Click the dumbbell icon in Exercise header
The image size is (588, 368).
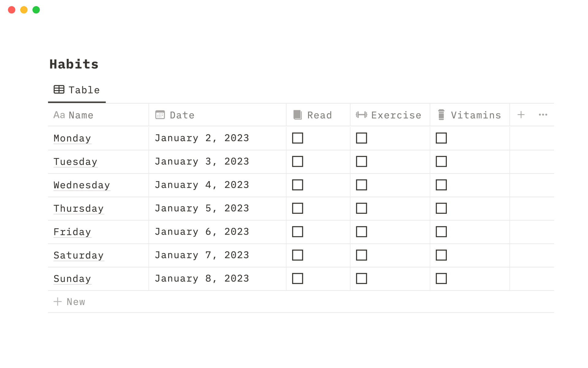[x=361, y=115]
